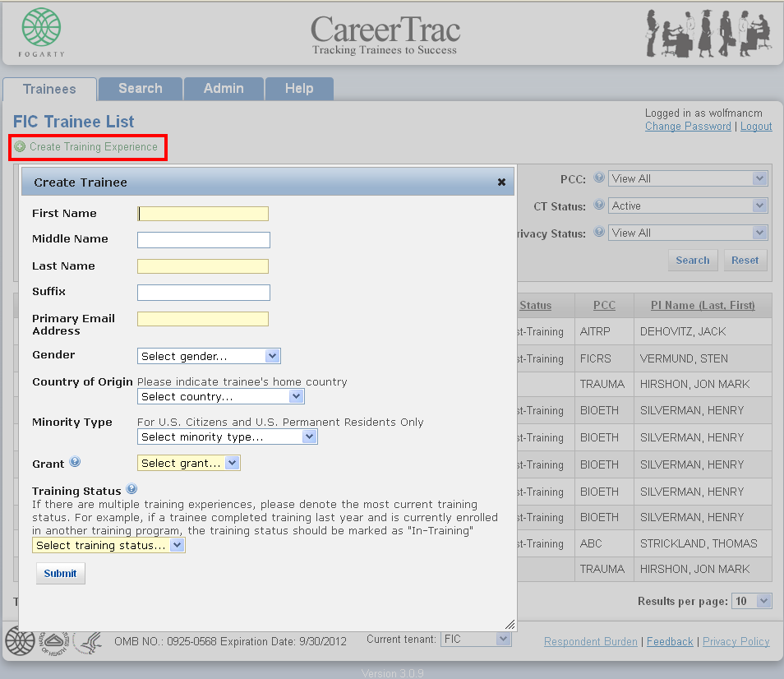Focus the Last Name field
The width and height of the screenshot is (784, 679).
(x=203, y=266)
